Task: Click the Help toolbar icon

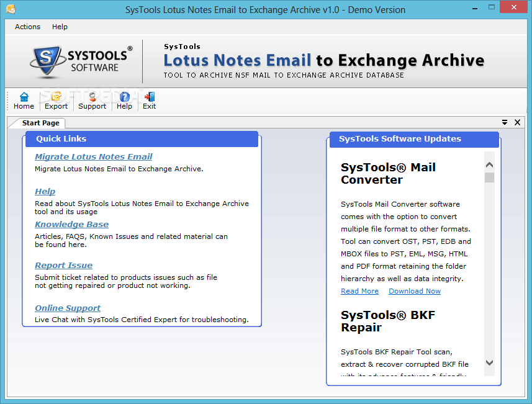Action: tap(124, 101)
